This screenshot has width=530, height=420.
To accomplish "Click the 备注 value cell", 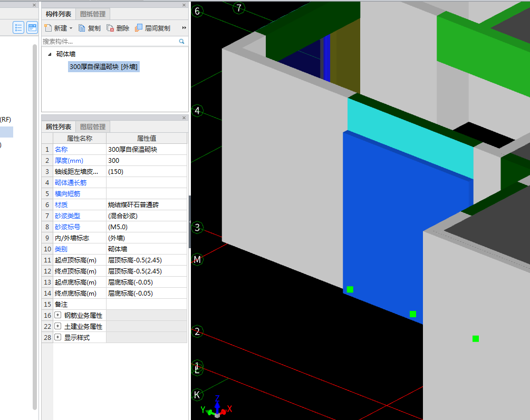I will coord(147,305).
